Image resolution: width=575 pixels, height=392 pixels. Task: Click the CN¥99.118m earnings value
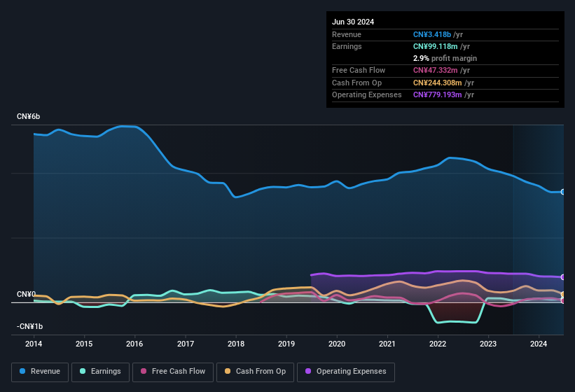[436, 46]
